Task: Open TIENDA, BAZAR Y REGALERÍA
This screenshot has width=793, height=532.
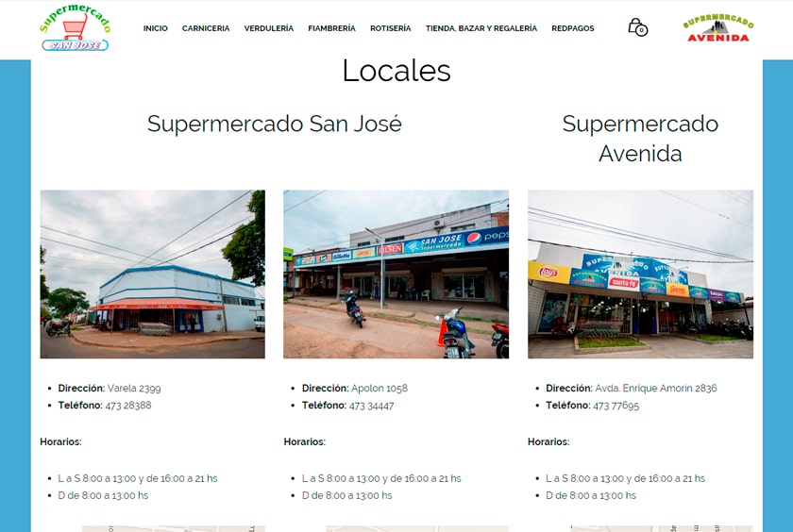Action: click(481, 28)
